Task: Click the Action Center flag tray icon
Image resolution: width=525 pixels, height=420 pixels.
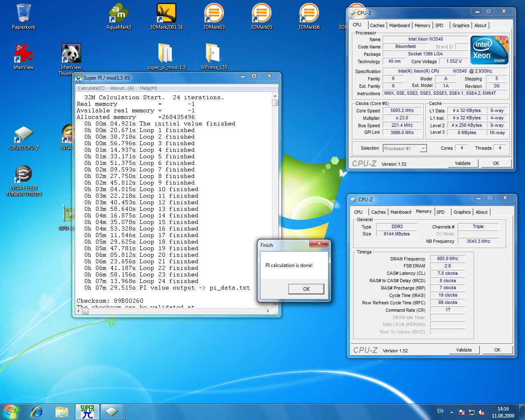Action: (462, 412)
